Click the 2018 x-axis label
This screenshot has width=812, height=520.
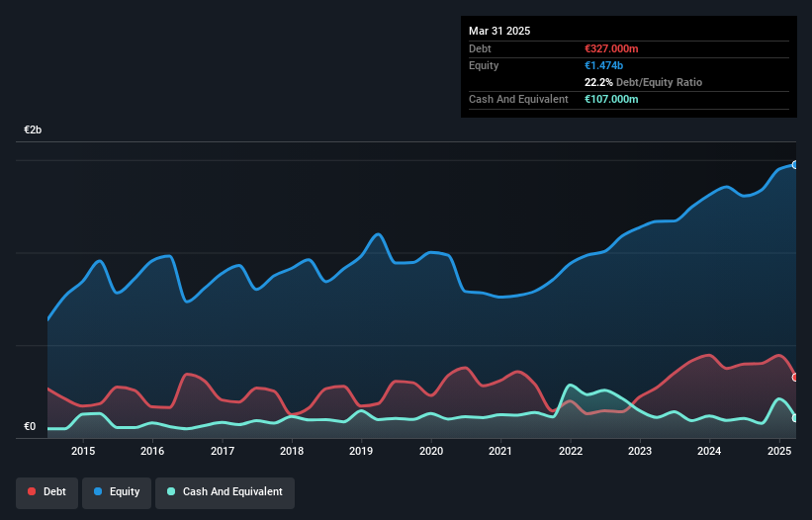click(x=292, y=451)
